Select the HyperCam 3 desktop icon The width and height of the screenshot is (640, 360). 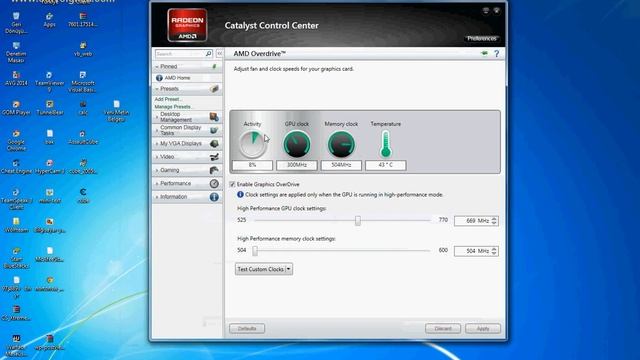50,167
